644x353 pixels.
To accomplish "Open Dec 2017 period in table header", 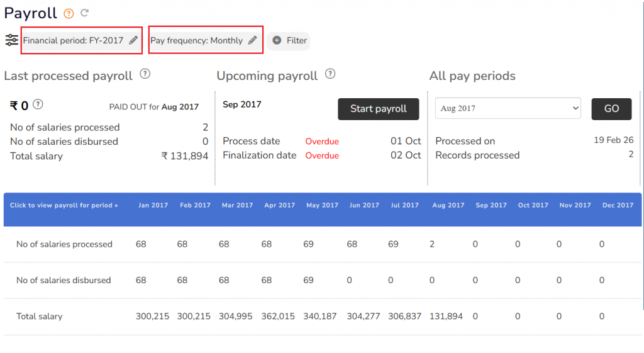I will 618,205.
